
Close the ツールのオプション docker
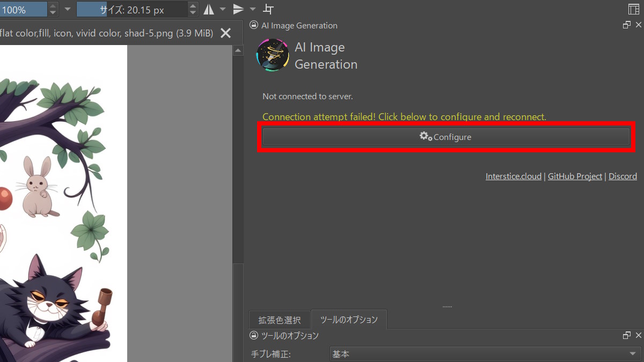638,336
